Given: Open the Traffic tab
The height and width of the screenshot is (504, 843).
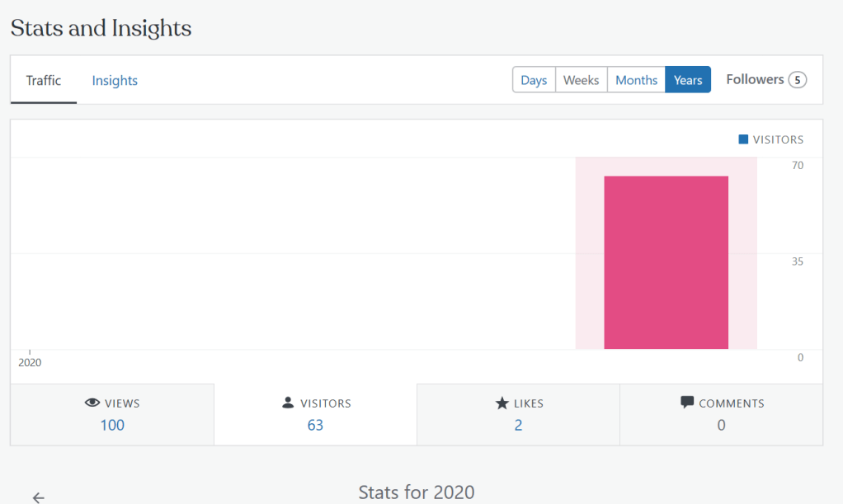Looking at the screenshot, I should pyautogui.click(x=44, y=80).
